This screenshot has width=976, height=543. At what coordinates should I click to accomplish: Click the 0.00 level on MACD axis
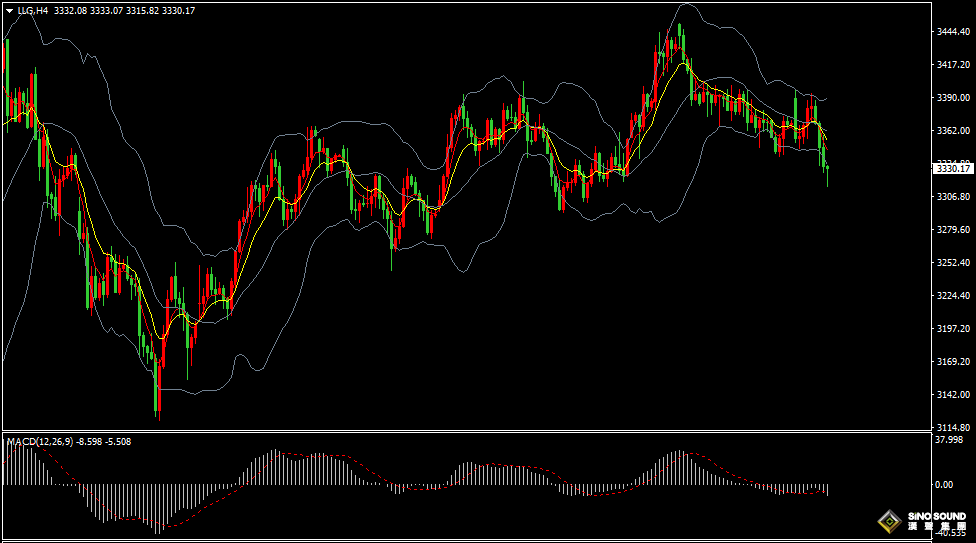click(x=943, y=485)
